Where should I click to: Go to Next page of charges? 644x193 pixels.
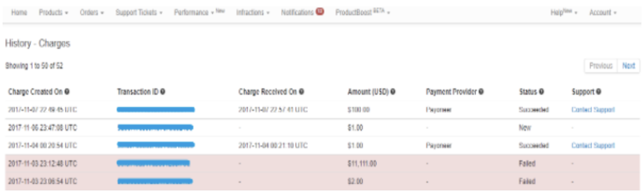click(628, 66)
